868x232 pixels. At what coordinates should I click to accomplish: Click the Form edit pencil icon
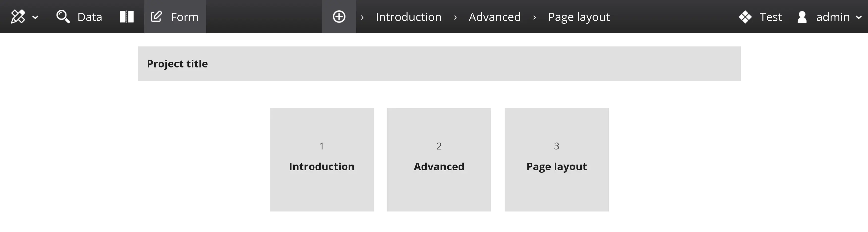(156, 17)
